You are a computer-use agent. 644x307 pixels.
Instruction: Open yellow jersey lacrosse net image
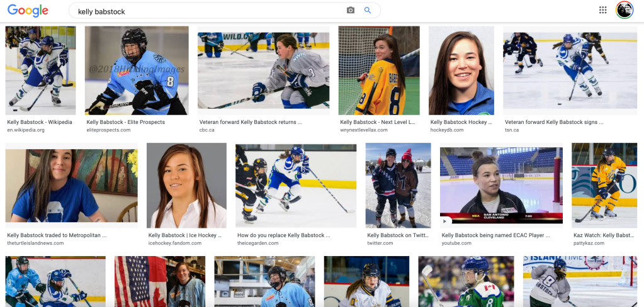pyautogui.click(x=378, y=70)
